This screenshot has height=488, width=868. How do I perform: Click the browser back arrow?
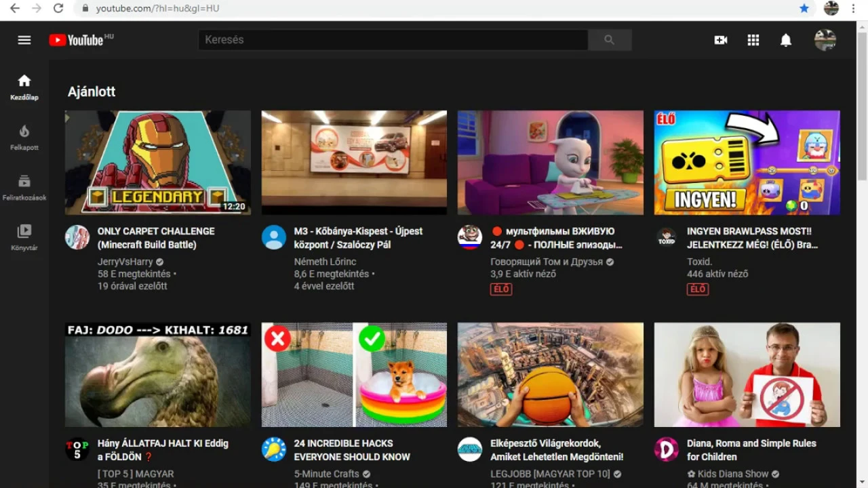[15, 8]
